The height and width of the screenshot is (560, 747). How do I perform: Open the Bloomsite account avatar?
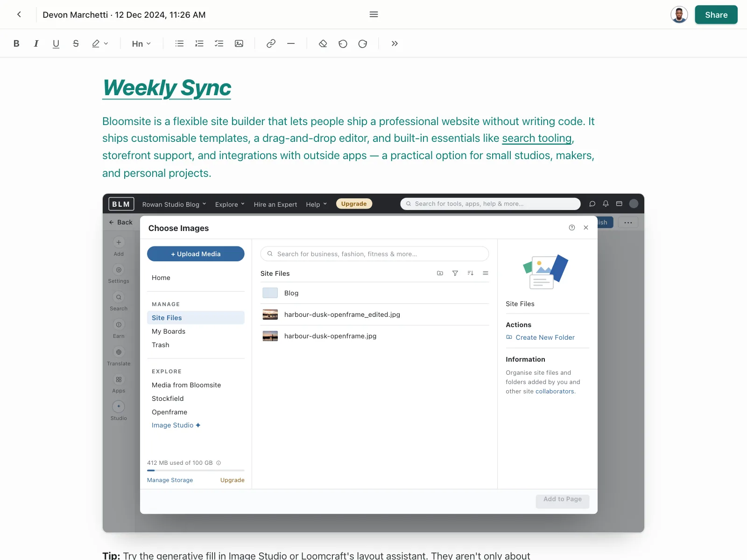tap(634, 203)
